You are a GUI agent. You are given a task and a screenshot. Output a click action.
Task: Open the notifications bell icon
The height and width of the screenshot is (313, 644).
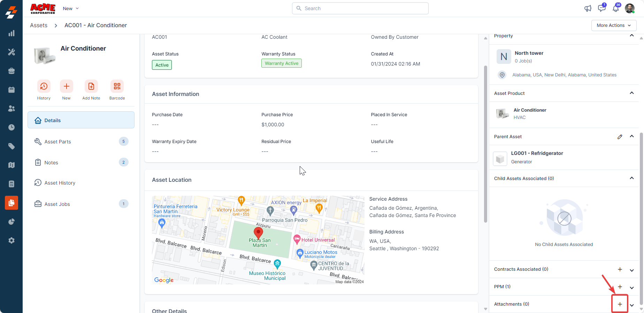(x=616, y=8)
